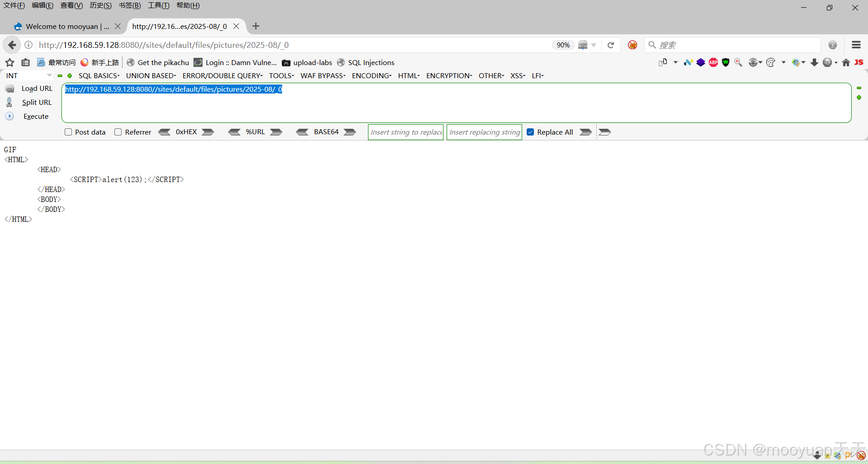Open the cookie manager extension icon

(x=771, y=62)
